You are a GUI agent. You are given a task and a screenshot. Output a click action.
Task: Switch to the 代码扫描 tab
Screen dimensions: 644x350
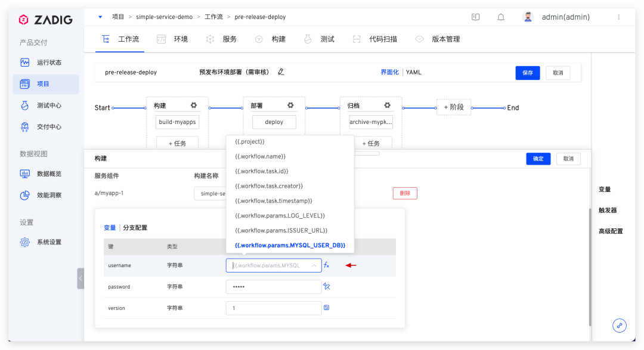pyautogui.click(x=375, y=39)
